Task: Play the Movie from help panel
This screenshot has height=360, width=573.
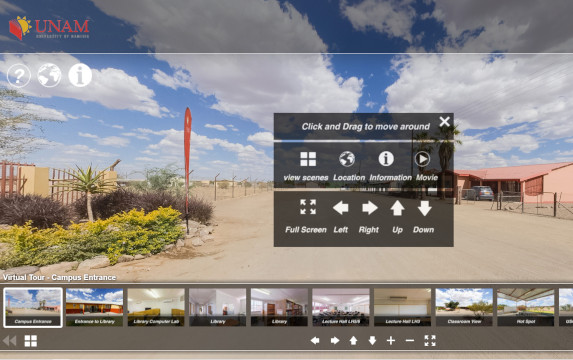Action: (422, 159)
